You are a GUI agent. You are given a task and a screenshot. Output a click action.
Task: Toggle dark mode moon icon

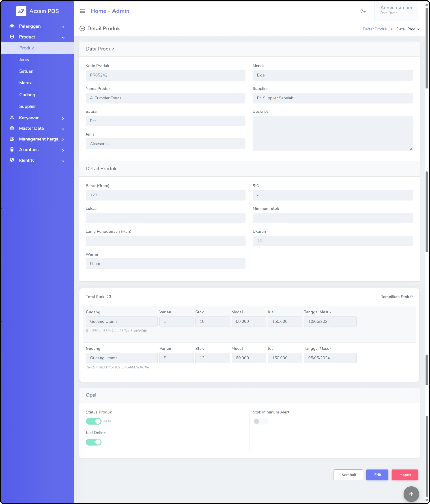[x=363, y=11]
